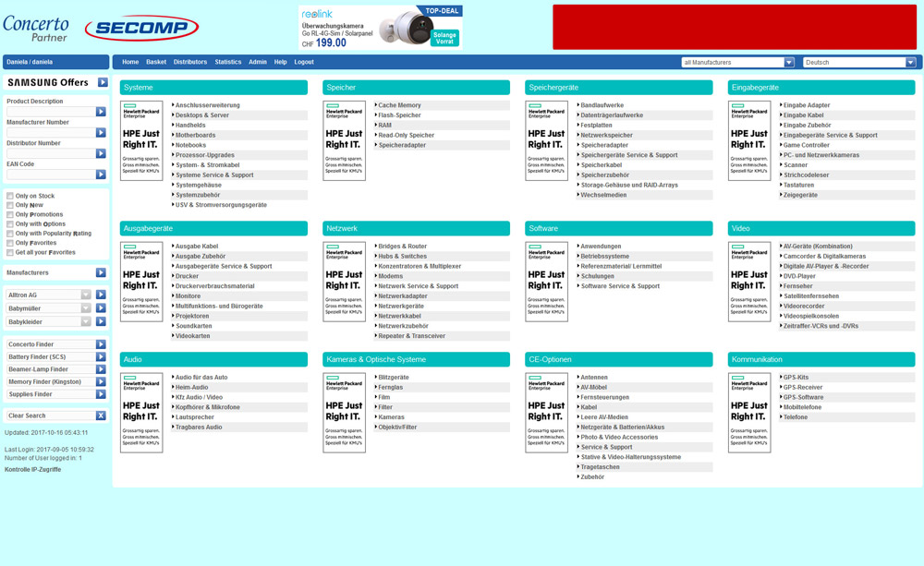Click the Concerto Partner logo
This screenshot has width=924, height=566.
click(36, 29)
